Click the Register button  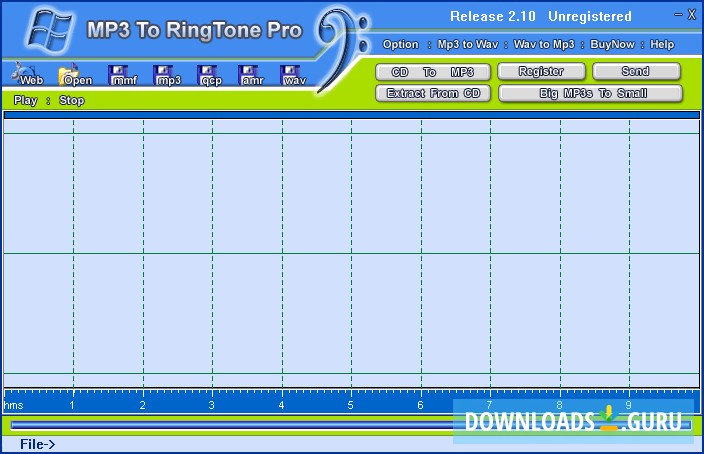(541, 71)
